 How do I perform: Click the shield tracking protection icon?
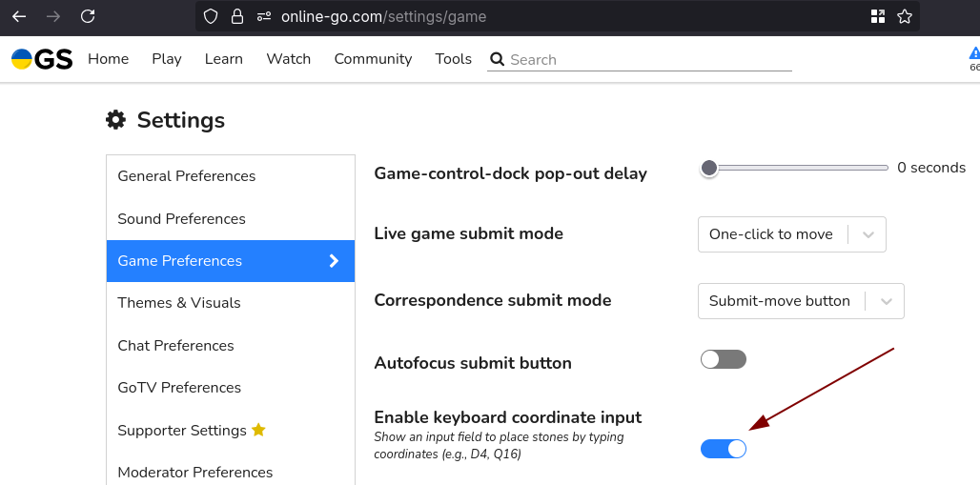tap(212, 16)
